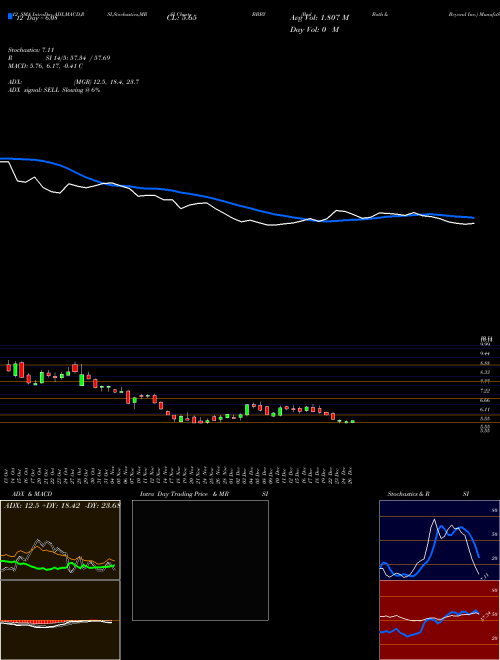Viewport: 500px width, 660px height.
Task: Click the 'Avg Vol: 1.807 M' label
Action: 319,18
